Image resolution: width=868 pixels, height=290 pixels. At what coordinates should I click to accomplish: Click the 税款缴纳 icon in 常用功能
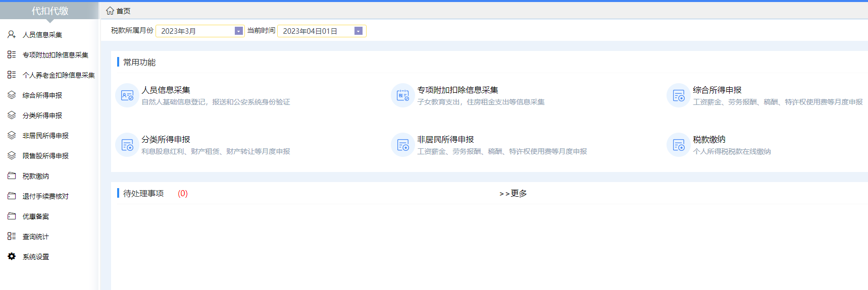678,145
